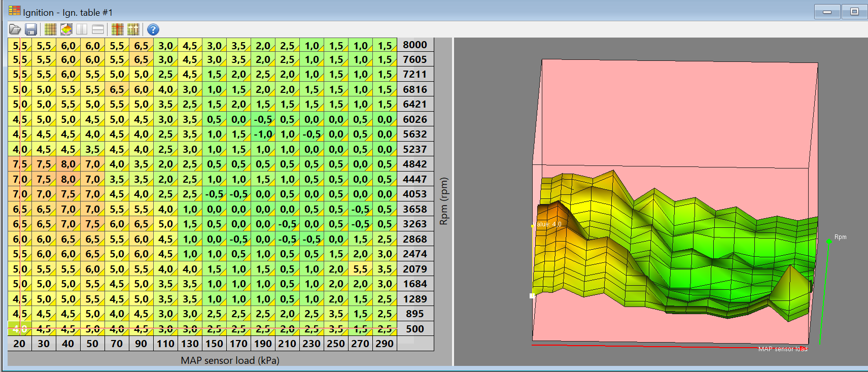This screenshot has height=372, width=868.
Task: Click the 290 kPa column header
Action: pyautogui.click(x=385, y=344)
